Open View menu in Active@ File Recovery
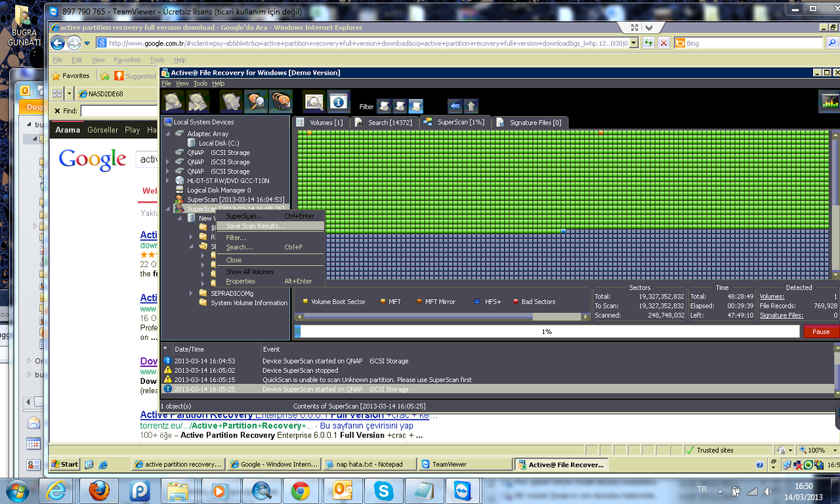840x504 pixels. point(182,83)
